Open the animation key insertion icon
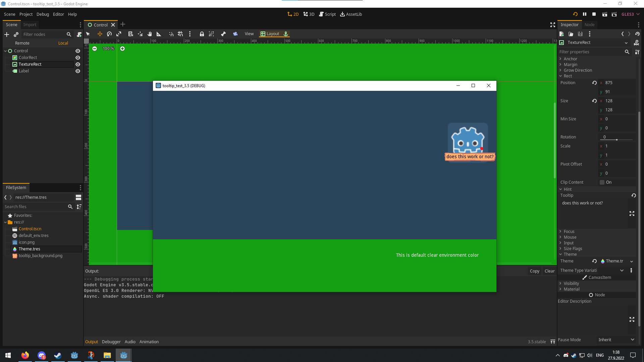644x362 pixels. click(235, 34)
